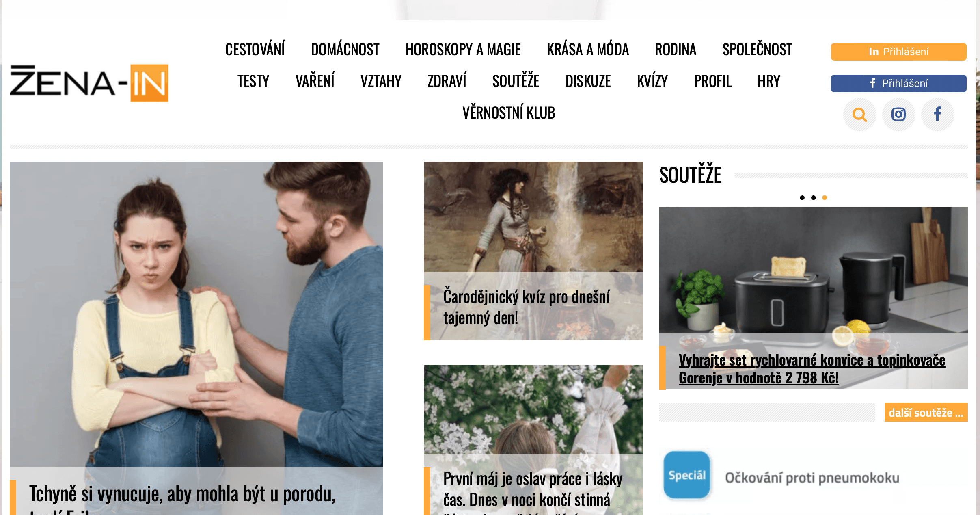Open the arguing couple article photo
This screenshot has width=980, height=515.
(196, 314)
